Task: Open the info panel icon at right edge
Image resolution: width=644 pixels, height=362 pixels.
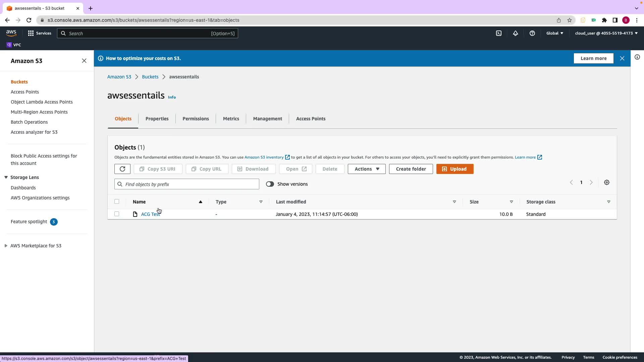Action: pyautogui.click(x=637, y=57)
